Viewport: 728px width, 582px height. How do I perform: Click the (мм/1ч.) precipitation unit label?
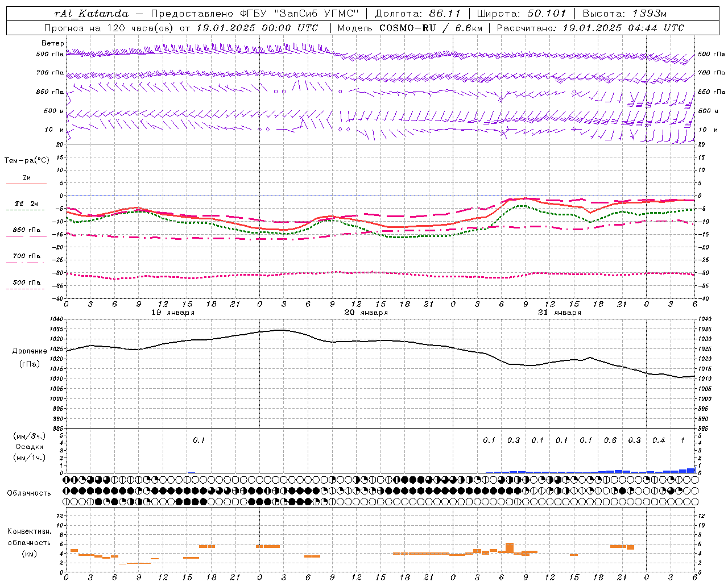point(30,458)
